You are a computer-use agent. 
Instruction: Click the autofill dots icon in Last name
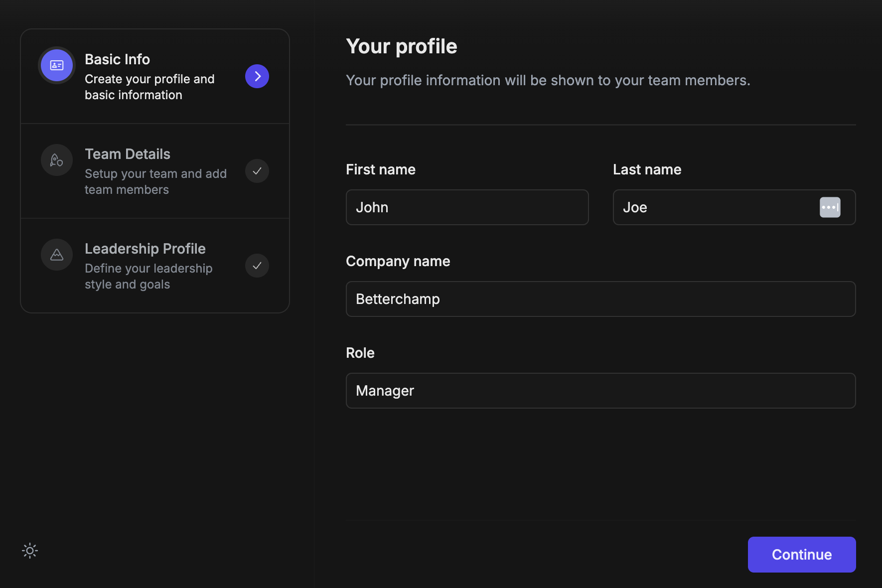830,207
